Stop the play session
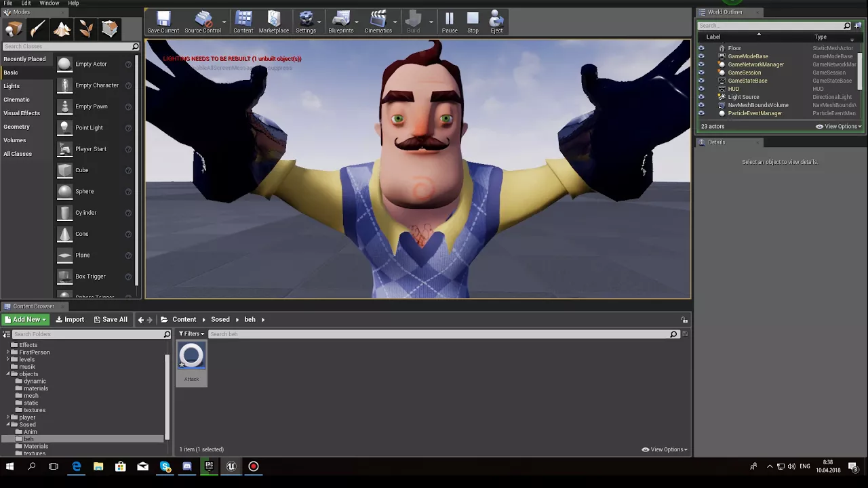The image size is (868, 488). pos(473,22)
